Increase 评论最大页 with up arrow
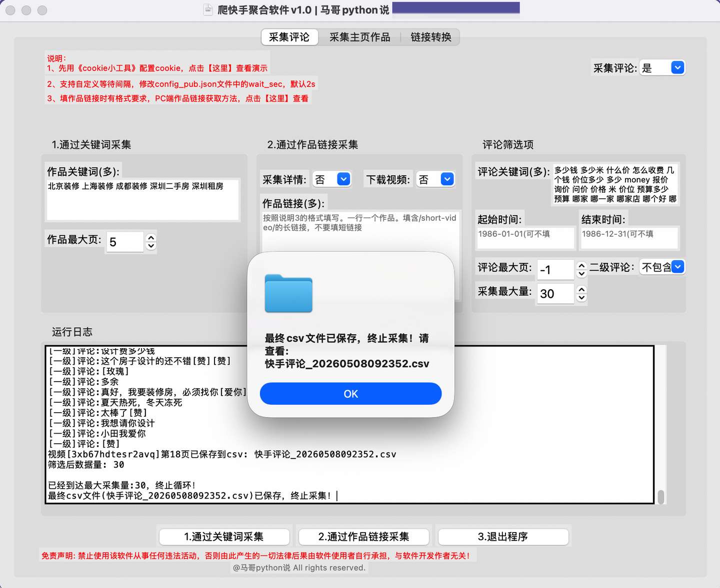The image size is (720, 588). (x=581, y=266)
